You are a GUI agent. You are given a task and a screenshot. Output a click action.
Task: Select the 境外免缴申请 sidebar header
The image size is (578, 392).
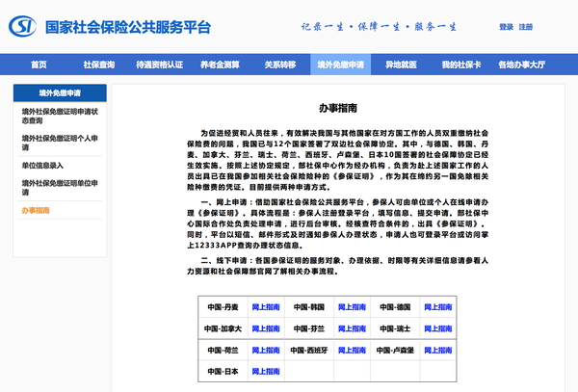pyautogui.click(x=60, y=93)
